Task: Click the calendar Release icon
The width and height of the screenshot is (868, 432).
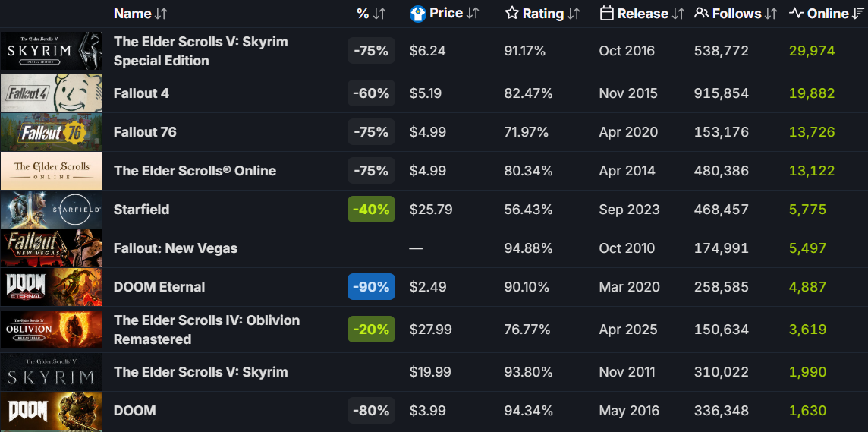Action: tap(606, 14)
